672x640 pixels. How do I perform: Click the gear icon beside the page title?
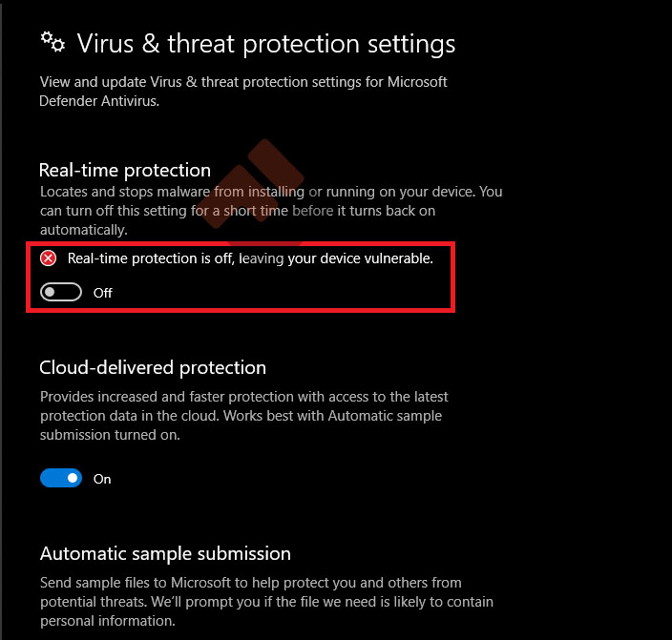click(52, 43)
